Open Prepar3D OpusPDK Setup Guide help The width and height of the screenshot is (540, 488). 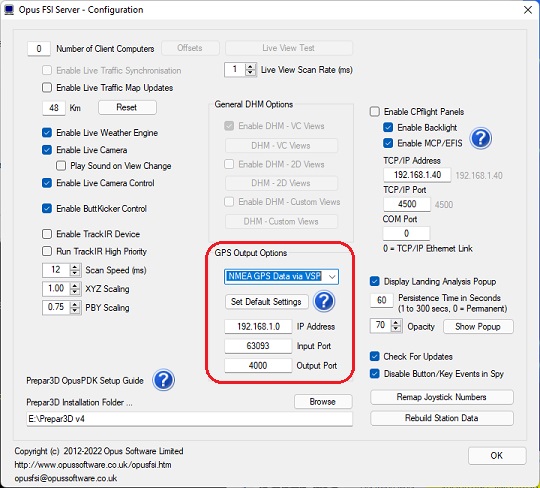[164, 380]
